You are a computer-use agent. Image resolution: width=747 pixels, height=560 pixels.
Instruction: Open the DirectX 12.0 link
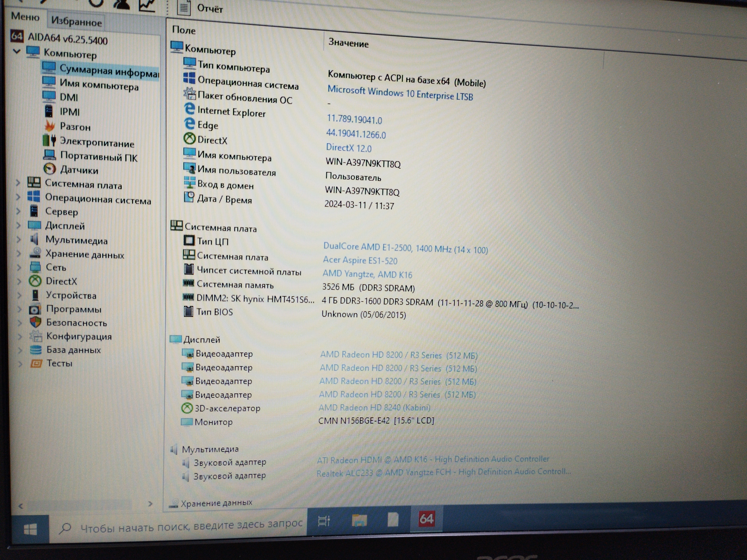(349, 148)
